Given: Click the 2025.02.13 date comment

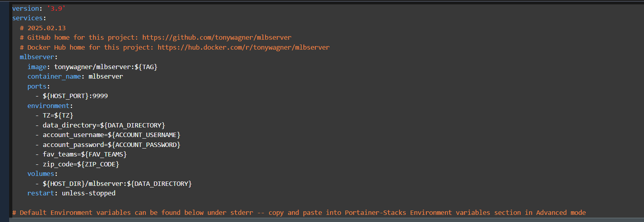Looking at the screenshot, I should [x=46, y=28].
